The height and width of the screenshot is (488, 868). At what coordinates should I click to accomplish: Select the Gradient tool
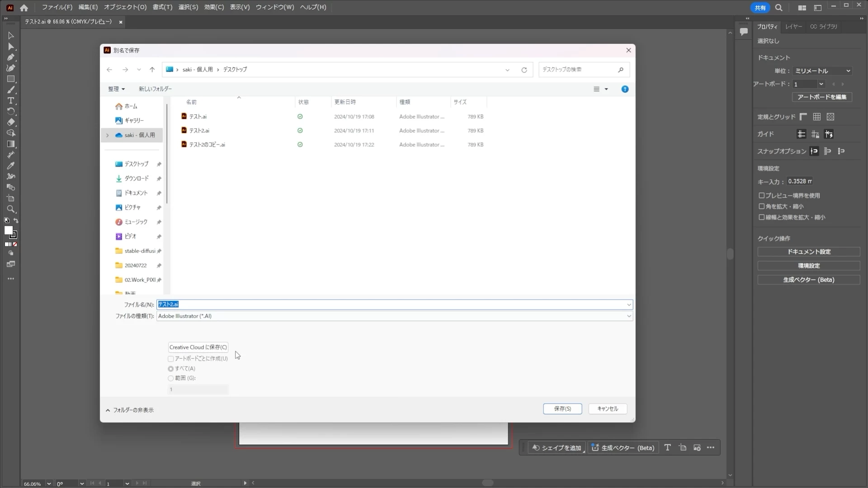click(x=11, y=144)
